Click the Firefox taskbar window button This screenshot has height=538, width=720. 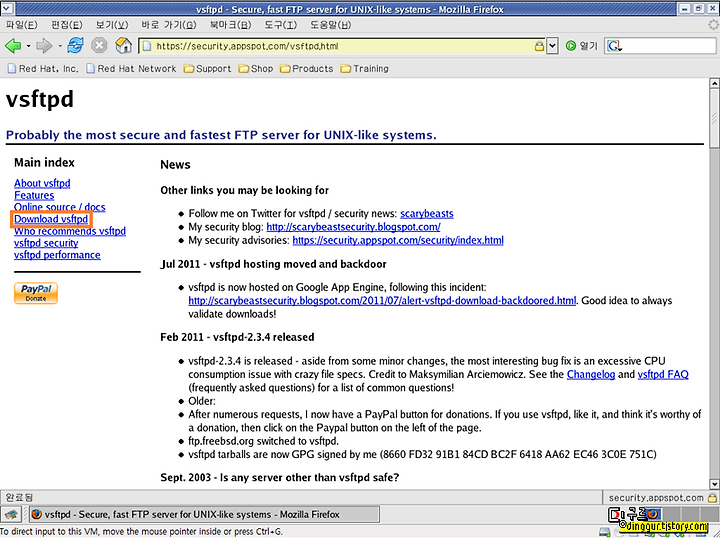tap(205, 514)
